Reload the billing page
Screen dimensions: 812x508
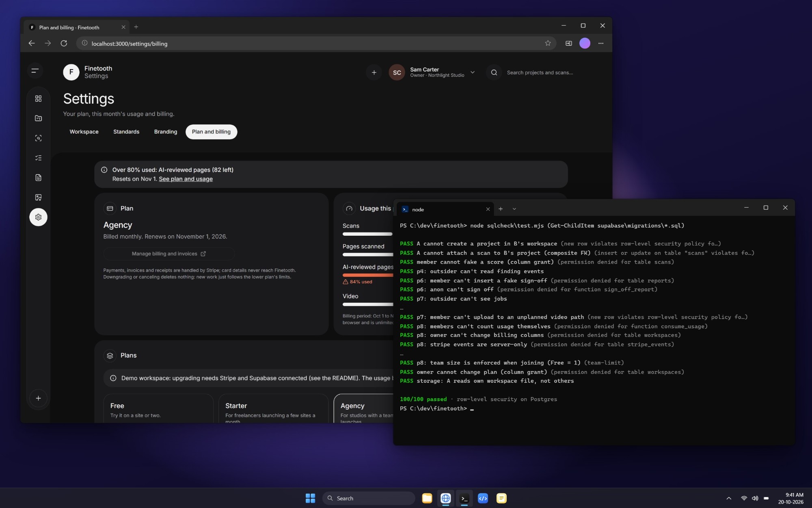(x=64, y=43)
